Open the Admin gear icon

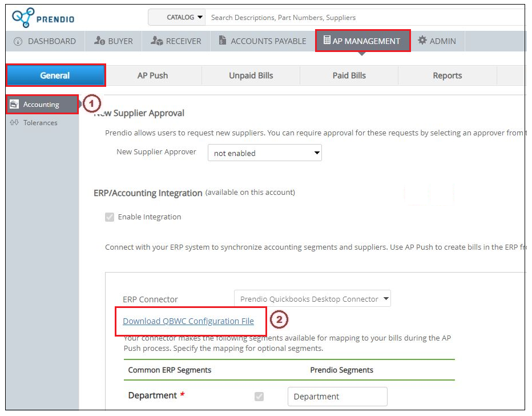tap(421, 41)
